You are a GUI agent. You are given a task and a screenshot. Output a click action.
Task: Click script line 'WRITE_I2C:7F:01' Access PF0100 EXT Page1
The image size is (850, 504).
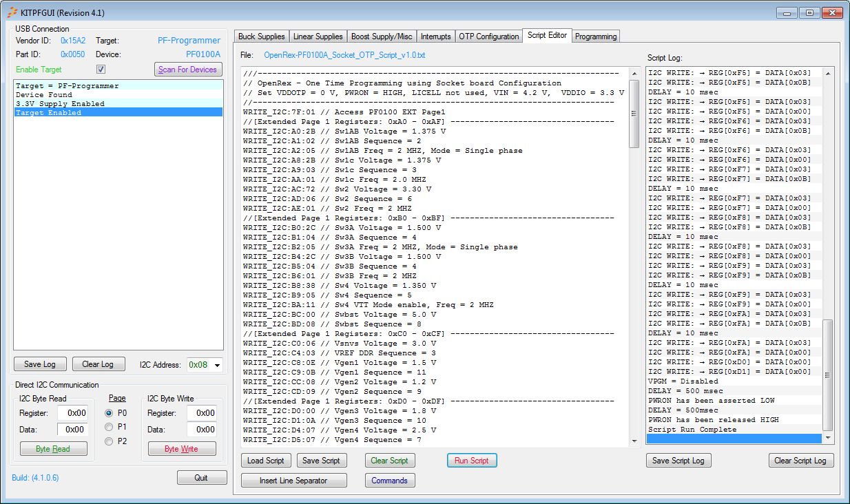point(344,112)
